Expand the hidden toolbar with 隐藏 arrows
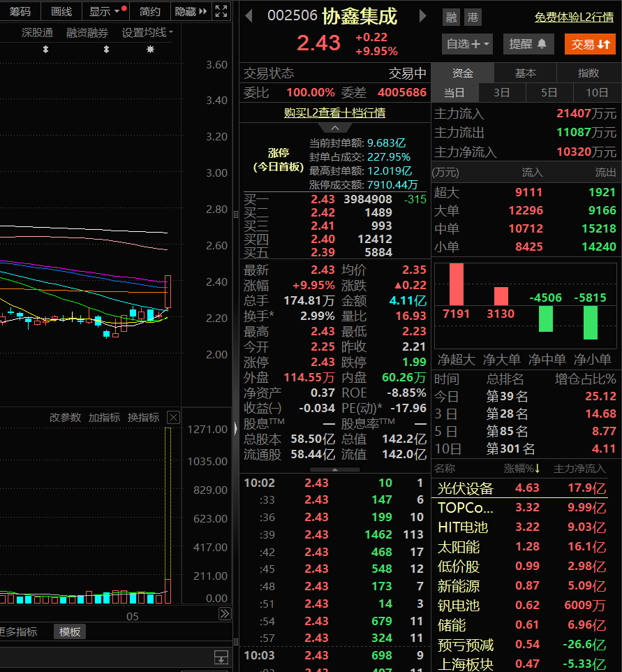622x672 pixels. click(191, 11)
